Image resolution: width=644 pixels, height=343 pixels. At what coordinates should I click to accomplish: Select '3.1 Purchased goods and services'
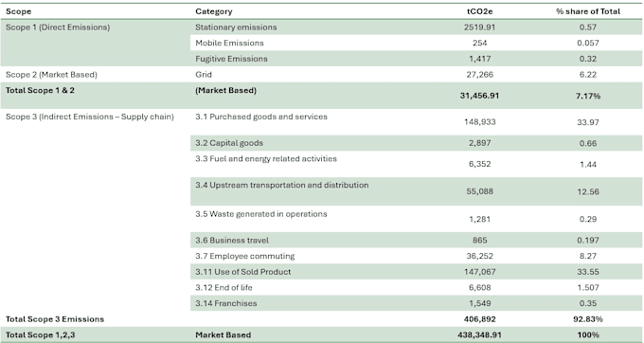[x=261, y=117]
